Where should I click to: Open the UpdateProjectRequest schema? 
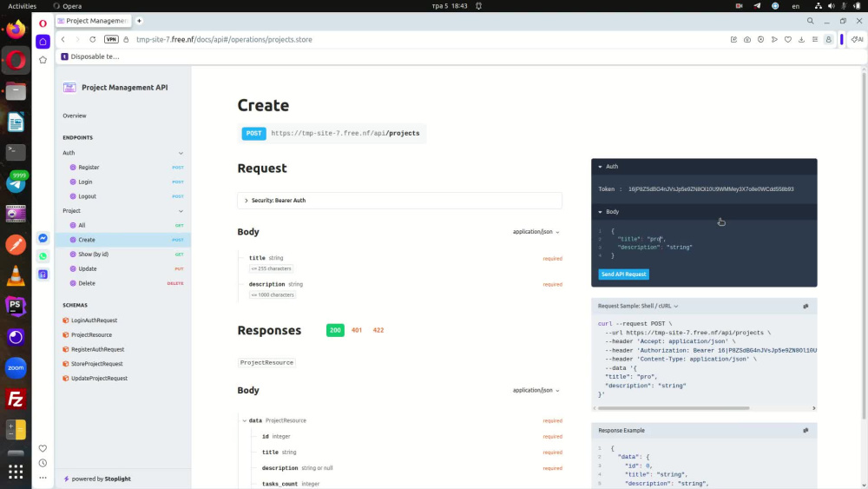99,378
